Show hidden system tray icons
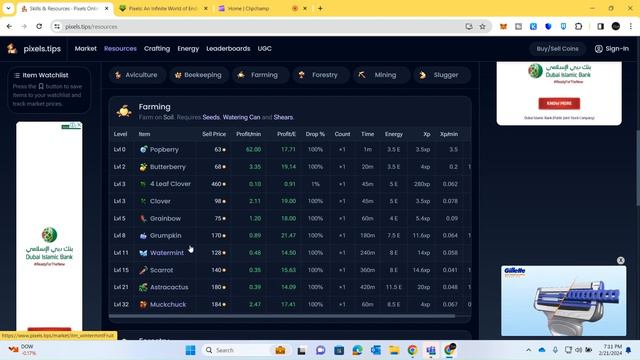Screen dimensions: 640x360 click(x=529, y=350)
